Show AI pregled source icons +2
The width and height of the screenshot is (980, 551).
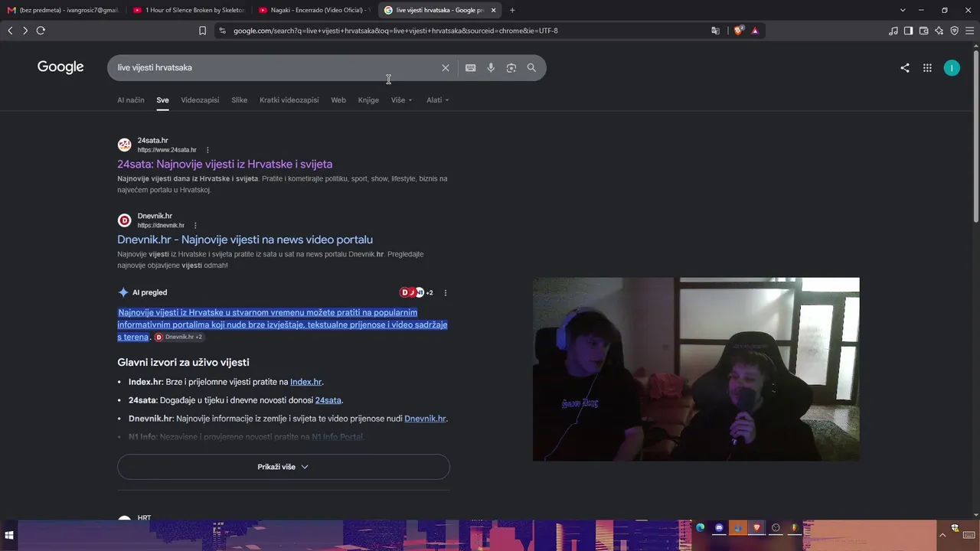click(416, 292)
